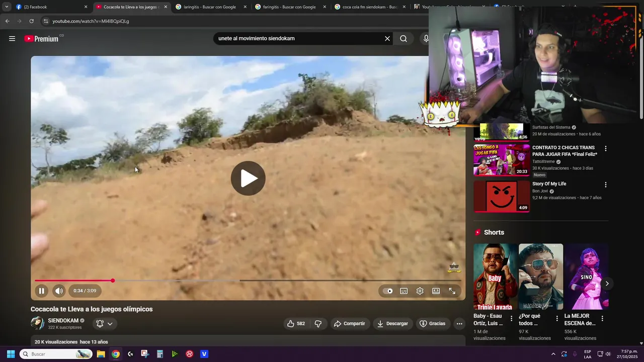
Task: Click the red progress bar scrubber handle
Action: [x=113, y=281]
